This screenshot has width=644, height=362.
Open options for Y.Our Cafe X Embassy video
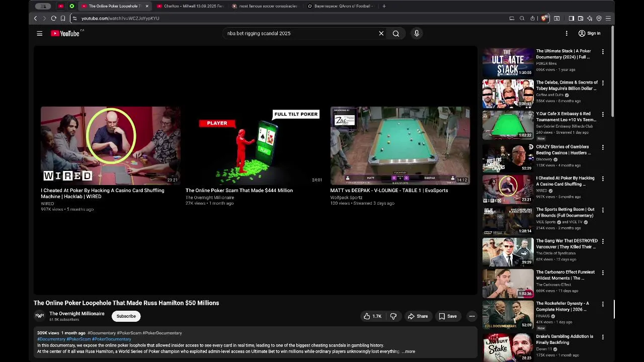coord(603,115)
